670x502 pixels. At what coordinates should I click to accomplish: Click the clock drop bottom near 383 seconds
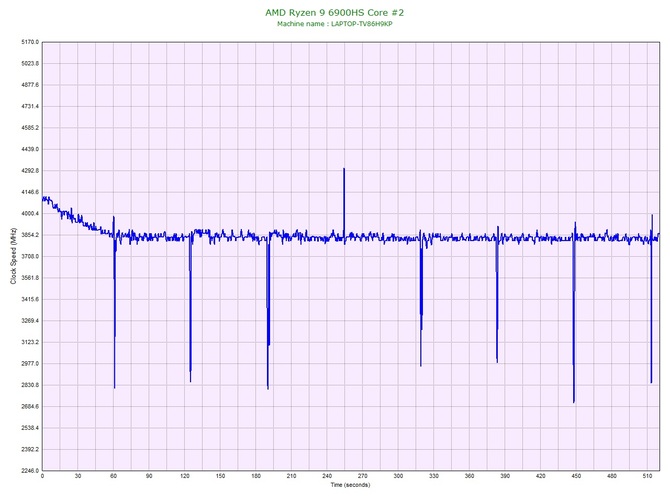click(497, 362)
